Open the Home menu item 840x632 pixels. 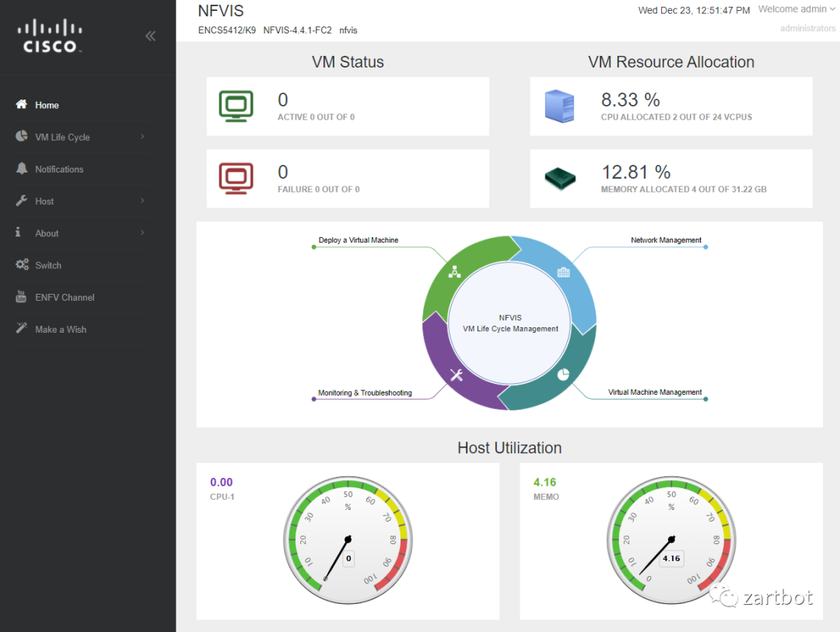click(82, 105)
